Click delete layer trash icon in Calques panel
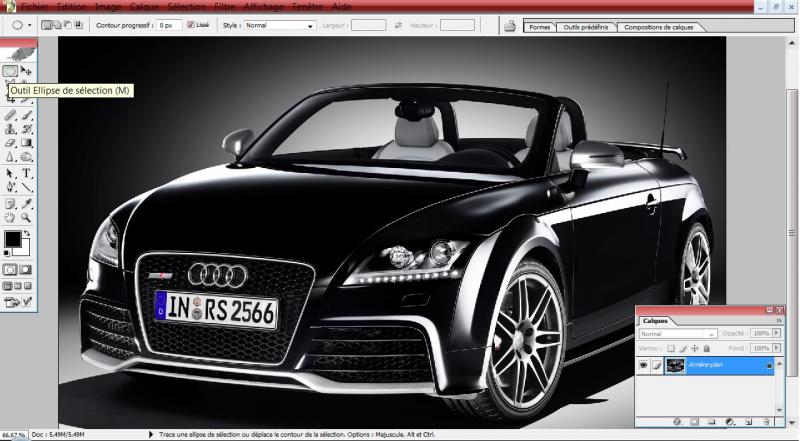This screenshot has width=800, height=441. pos(766,422)
